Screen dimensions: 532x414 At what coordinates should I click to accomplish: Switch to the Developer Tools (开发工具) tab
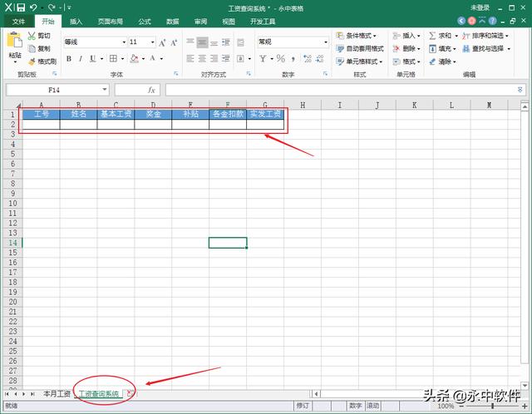point(263,22)
